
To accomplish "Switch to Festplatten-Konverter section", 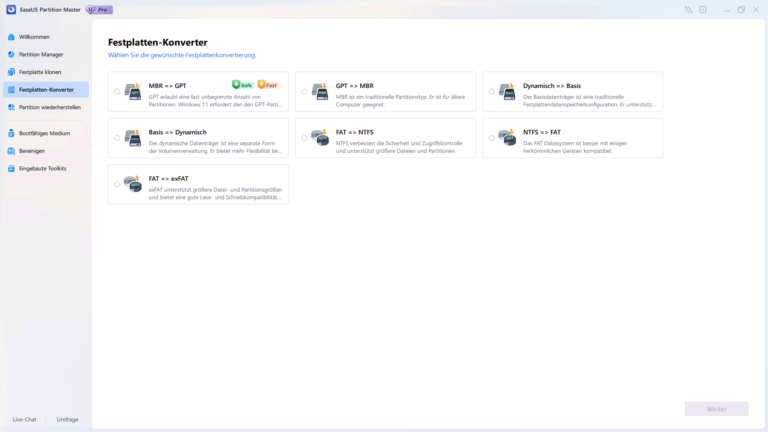I will [x=46, y=90].
